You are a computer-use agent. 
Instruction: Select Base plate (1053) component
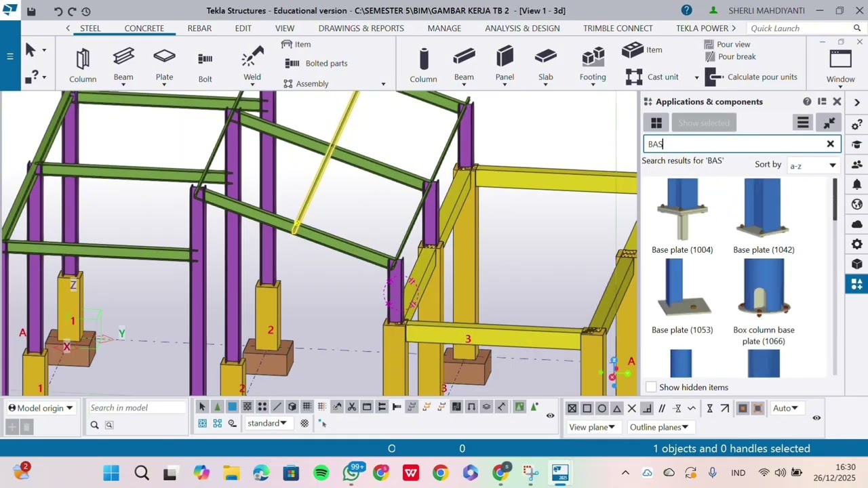682,297
